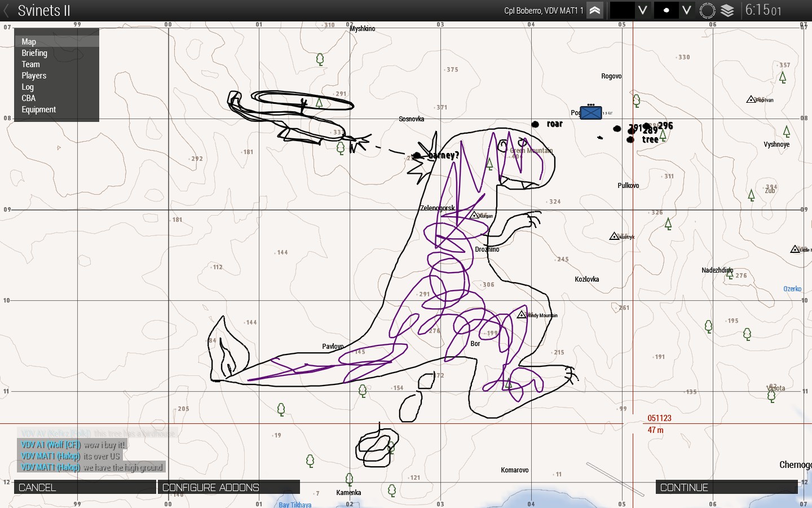812x508 pixels.
Task: Click chat line 'we have the high ground'
Action: point(92,467)
